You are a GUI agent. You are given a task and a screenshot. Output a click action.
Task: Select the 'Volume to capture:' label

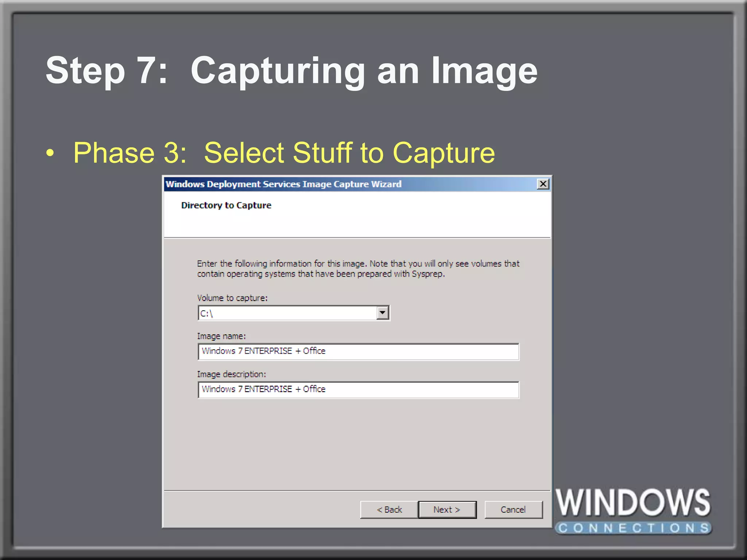(x=232, y=298)
